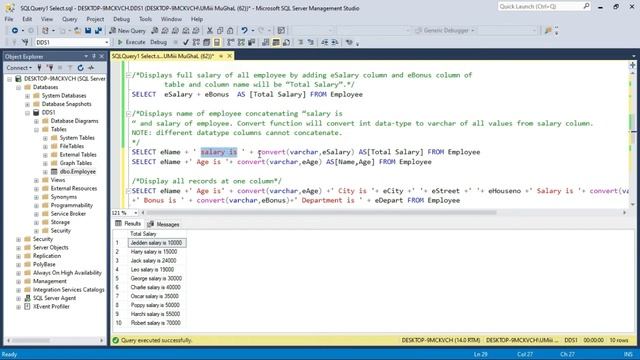Image resolution: width=640 pixels, height=360 pixels.
Task: Toggle Include Live Query Statistics
Action: (241, 42)
